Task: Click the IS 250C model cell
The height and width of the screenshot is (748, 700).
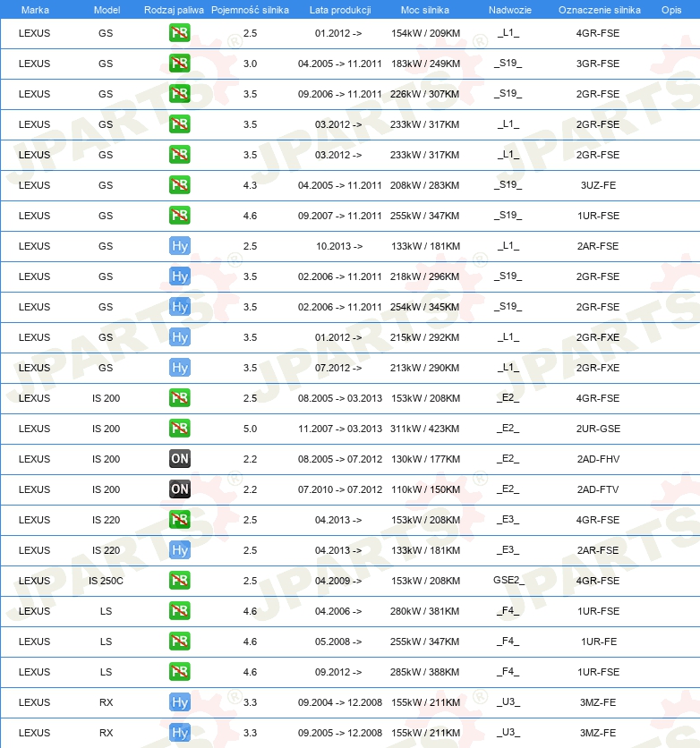Action: [x=106, y=581]
